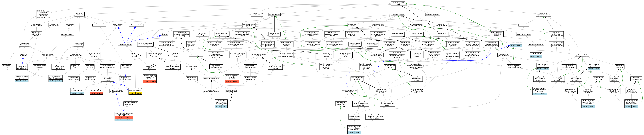Image resolution: width=644 pixels, height=135 pixels.
Task: Select the 'defense response to virus' node
Action: [22, 79]
